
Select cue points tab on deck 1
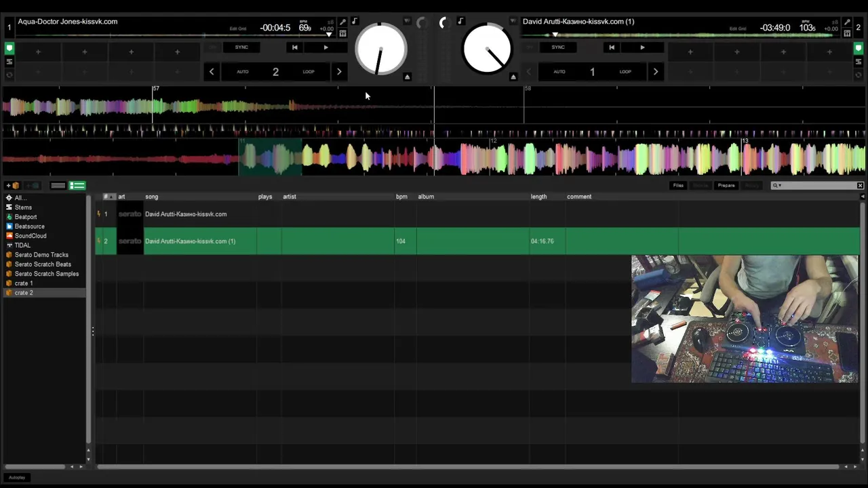pyautogui.click(x=9, y=48)
